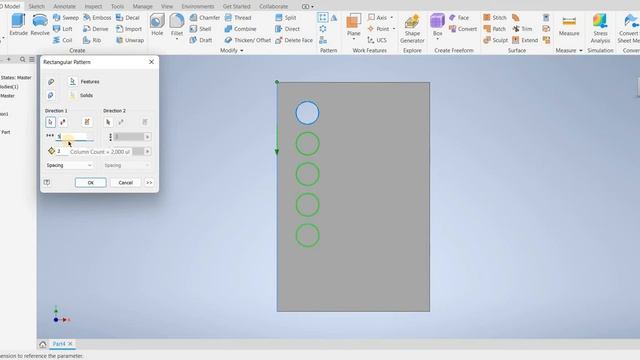Pick the Delete Face tool
This screenshot has height=360, width=640.
click(x=294, y=40)
